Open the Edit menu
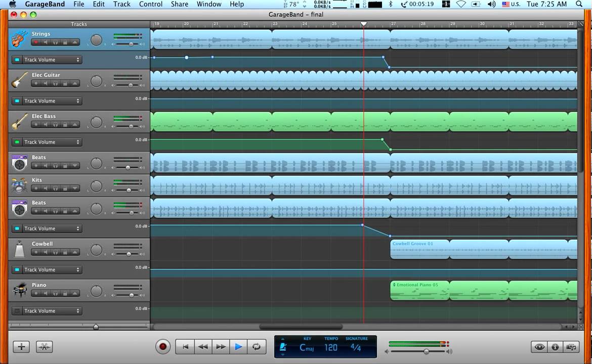Screen dimensions: 592x364 pyautogui.click(x=99, y=4)
